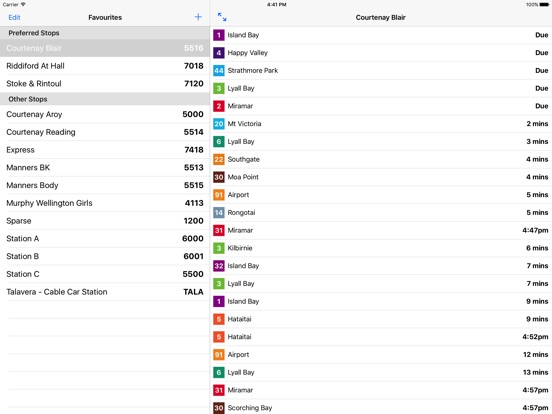
Task: Choose Courtenay Reading stop
Action: pos(105,132)
